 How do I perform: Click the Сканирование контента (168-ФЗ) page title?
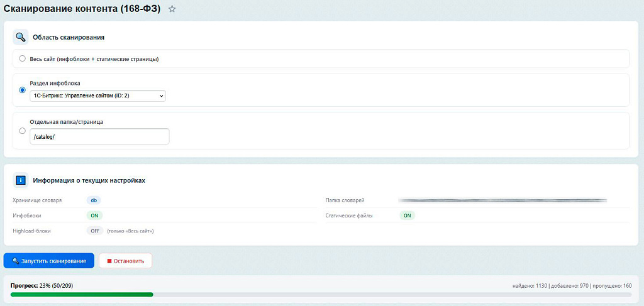pyautogui.click(x=82, y=9)
